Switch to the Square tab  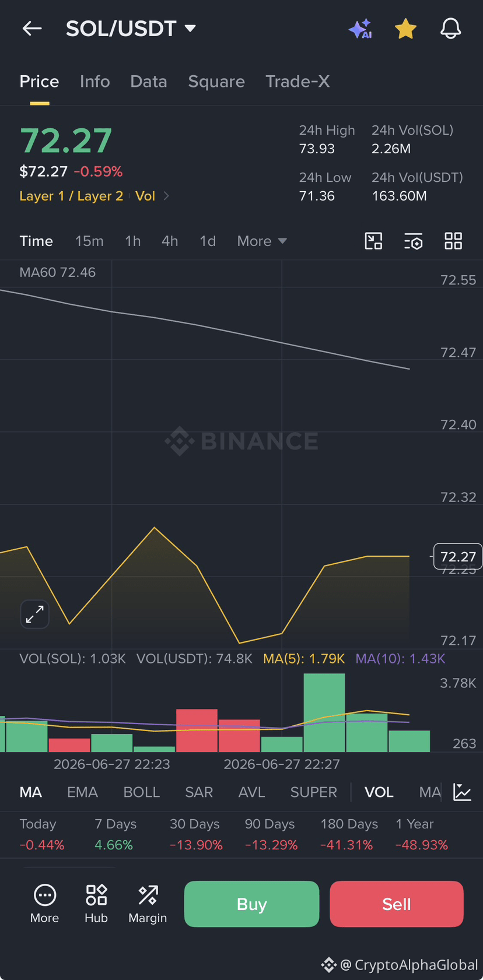[216, 81]
